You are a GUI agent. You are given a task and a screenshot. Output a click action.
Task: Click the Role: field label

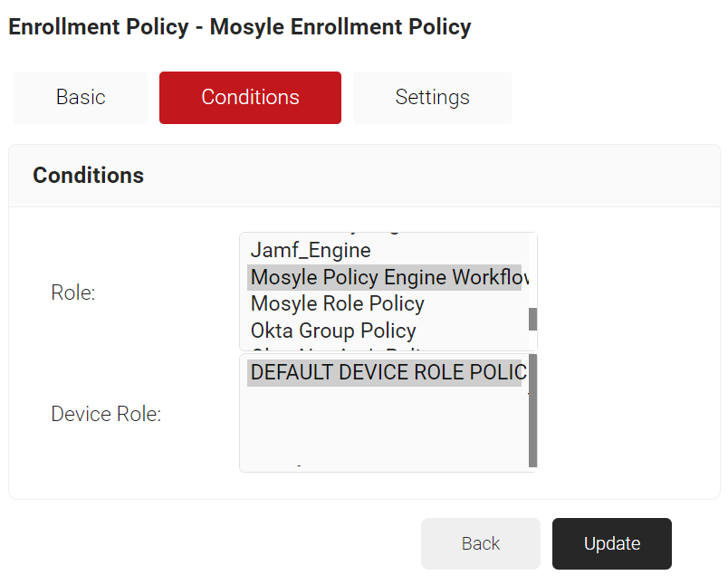73,292
